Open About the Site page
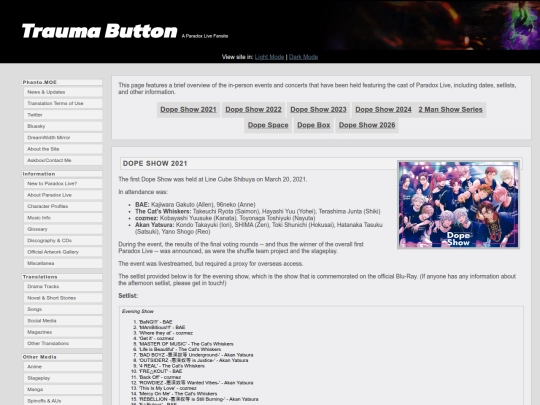540x405 pixels. [x=63, y=149]
